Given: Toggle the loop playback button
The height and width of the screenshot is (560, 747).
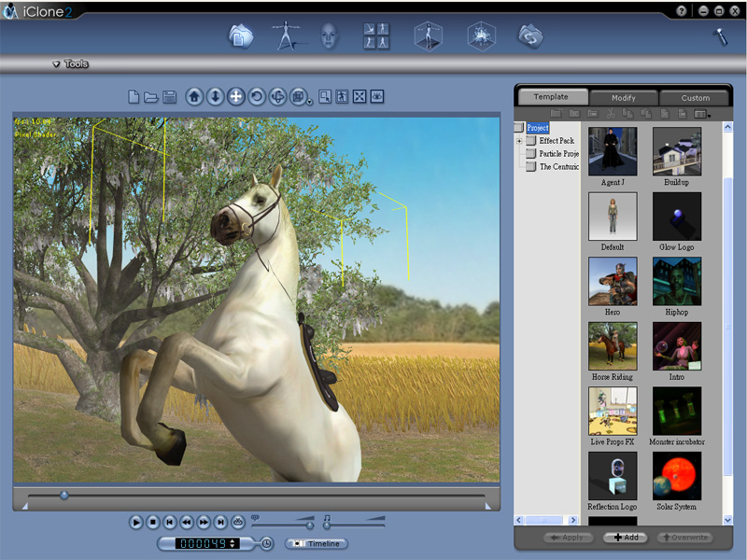Looking at the screenshot, I should [x=238, y=523].
